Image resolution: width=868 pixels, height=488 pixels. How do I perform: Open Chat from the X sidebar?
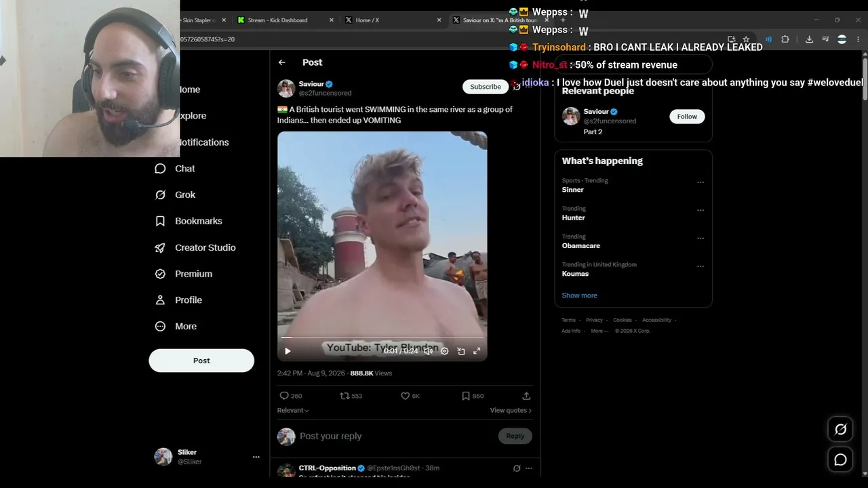(x=175, y=169)
